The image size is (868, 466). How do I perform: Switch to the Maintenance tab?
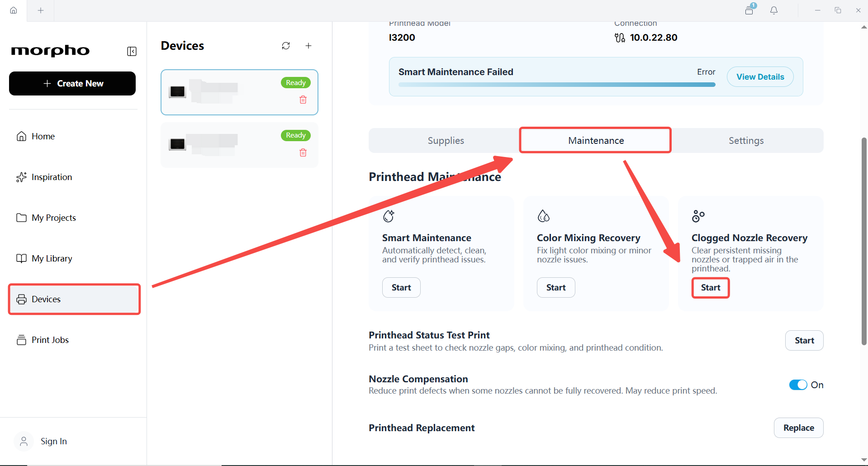pos(596,141)
